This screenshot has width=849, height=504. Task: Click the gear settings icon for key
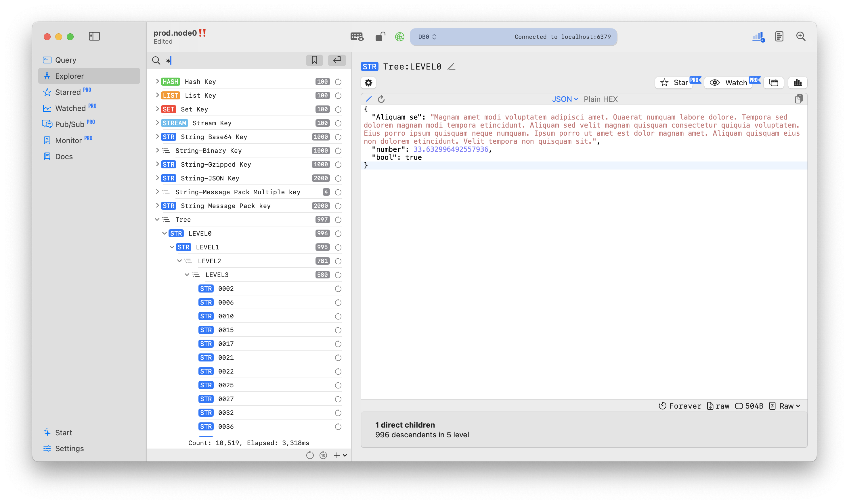click(368, 82)
